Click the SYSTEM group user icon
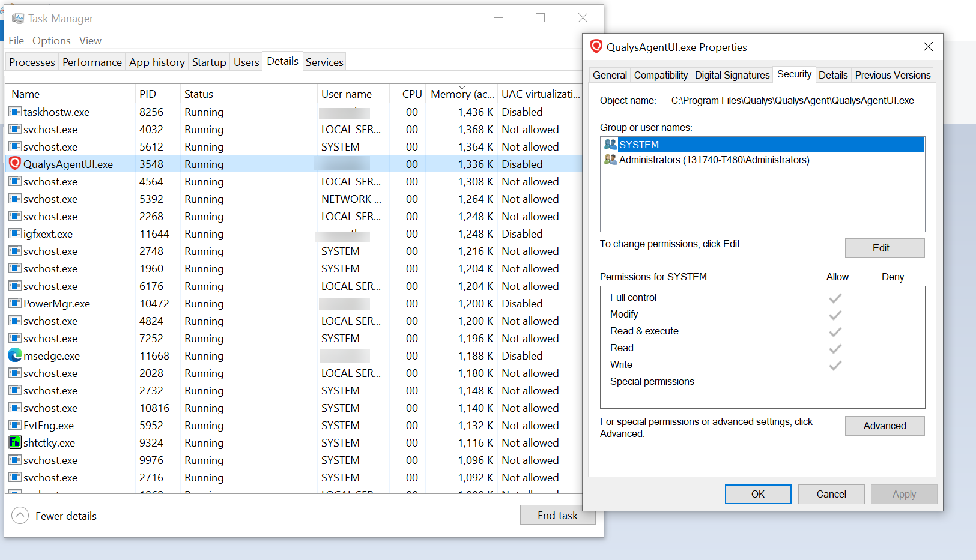This screenshot has width=976, height=560. [610, 145]
